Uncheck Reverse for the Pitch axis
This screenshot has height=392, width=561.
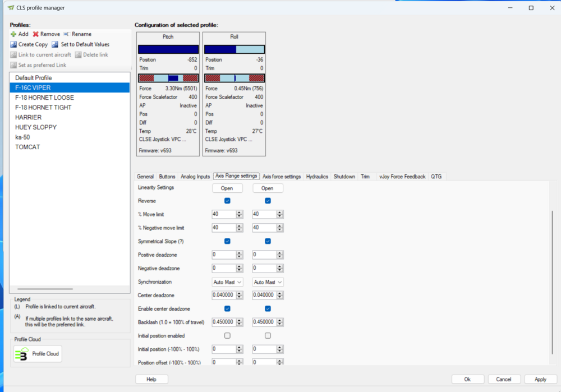tap(227, 201)
